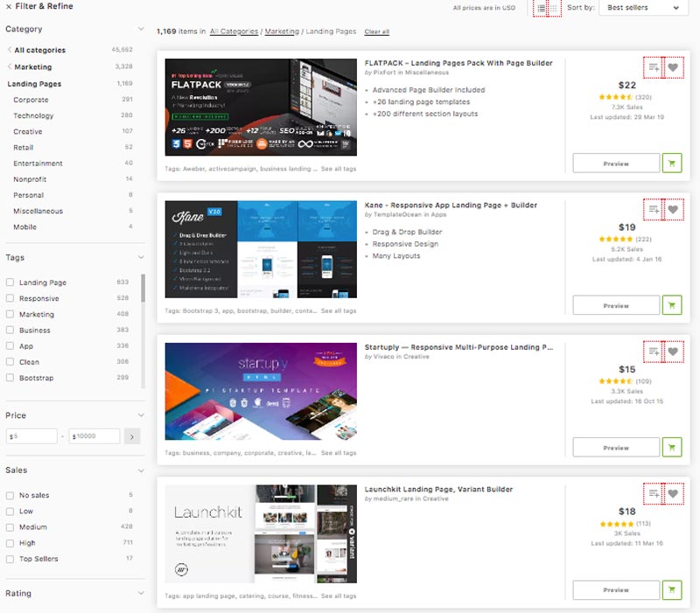Check the Responsive tag filter

(9, 298)
